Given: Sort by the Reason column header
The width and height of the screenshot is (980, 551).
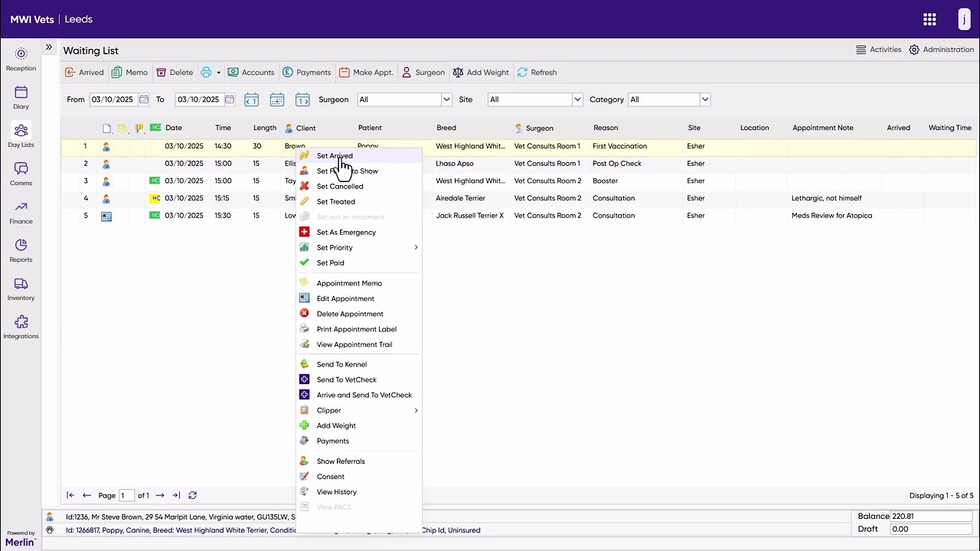Looking at the screenshot, I should [x=606, y=128].
